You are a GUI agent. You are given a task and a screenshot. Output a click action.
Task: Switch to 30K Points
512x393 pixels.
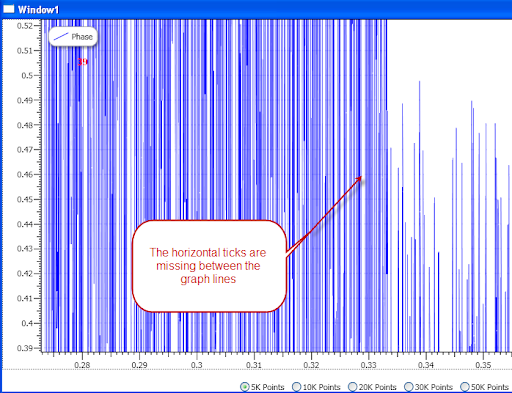(x=408, y=387)
